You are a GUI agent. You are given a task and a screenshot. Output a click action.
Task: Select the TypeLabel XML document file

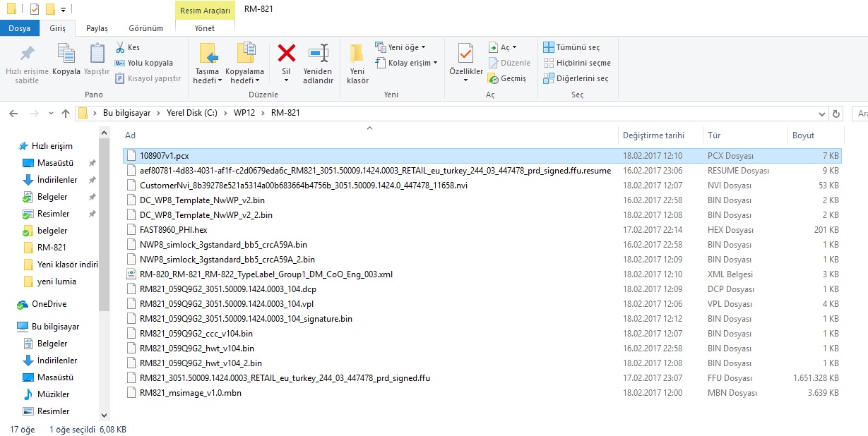point(482,274)
